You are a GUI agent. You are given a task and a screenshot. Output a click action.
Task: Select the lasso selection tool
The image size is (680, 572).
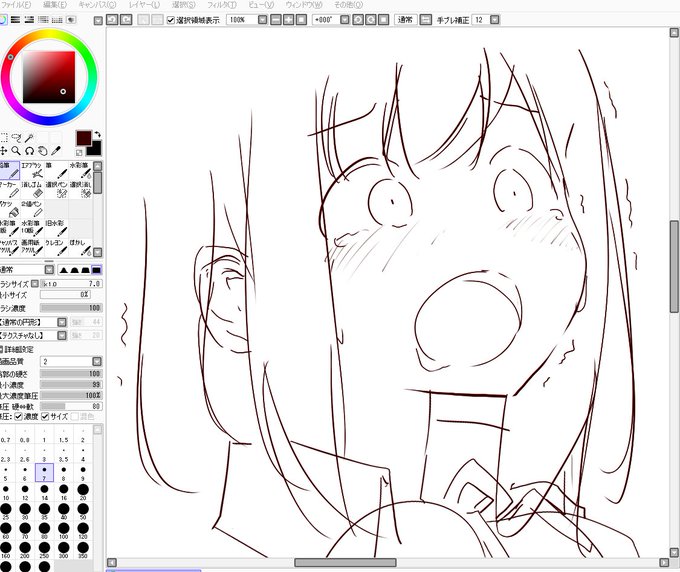pos(16,138)
